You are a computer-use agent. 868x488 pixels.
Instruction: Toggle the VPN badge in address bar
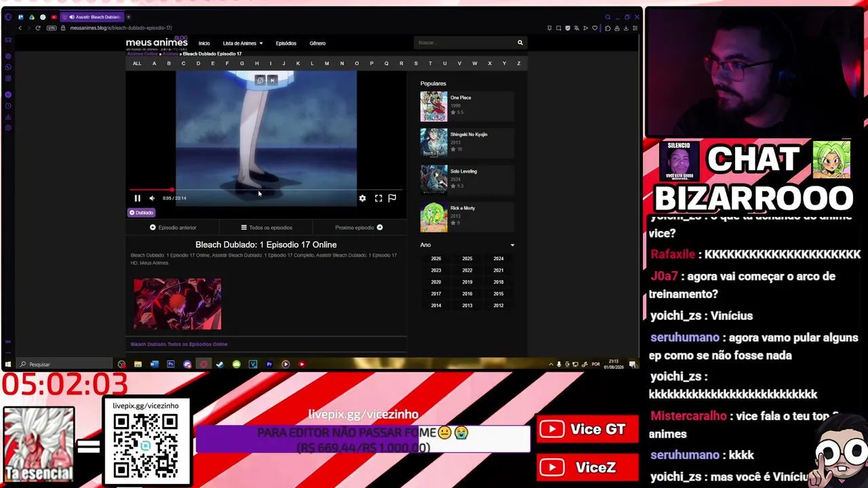(51, 28)
